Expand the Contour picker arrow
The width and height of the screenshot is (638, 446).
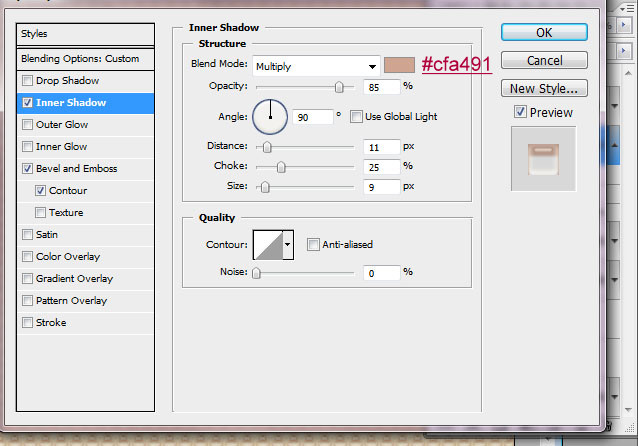tap(289, 244)
